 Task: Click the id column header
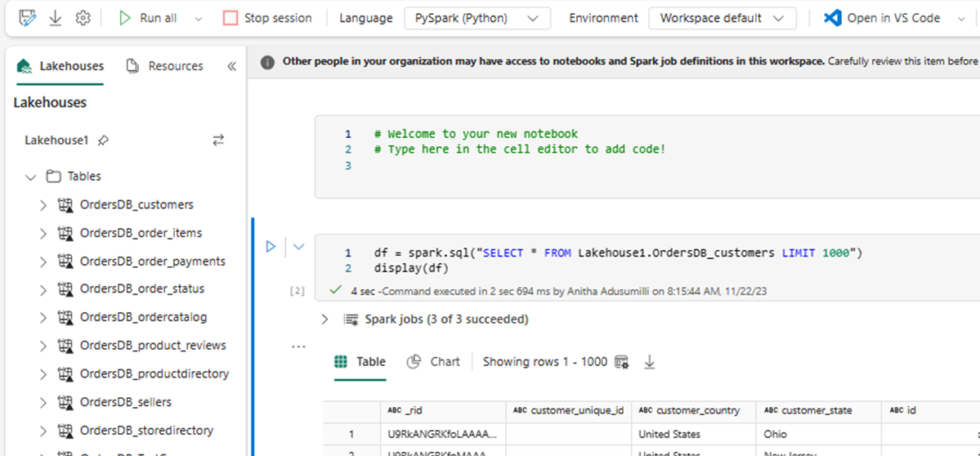[931, 410]
